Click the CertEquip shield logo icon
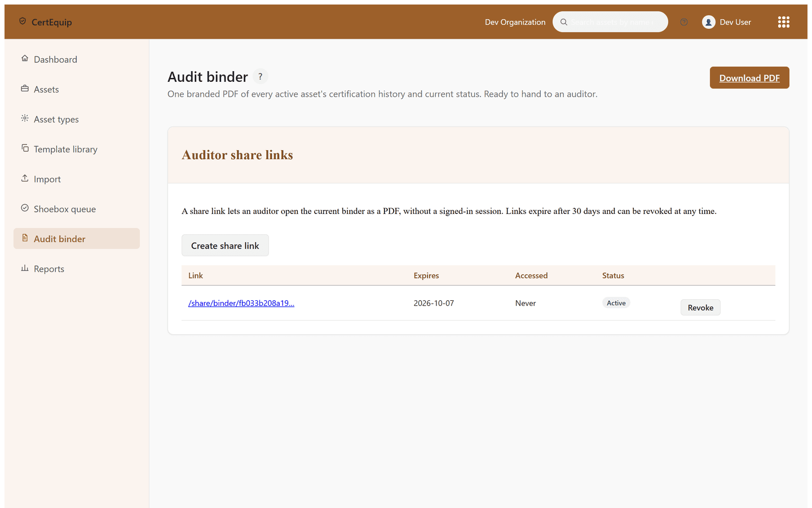Viewport: 812px width, 508px height. click(23, 21)
